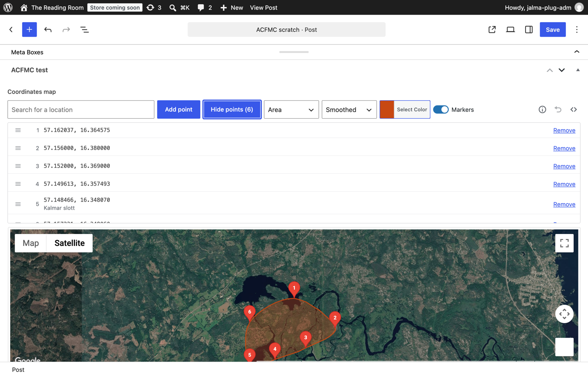Click map marker 6
The width and height of the screenshot is (588, 377).
[x=249, y=313]
